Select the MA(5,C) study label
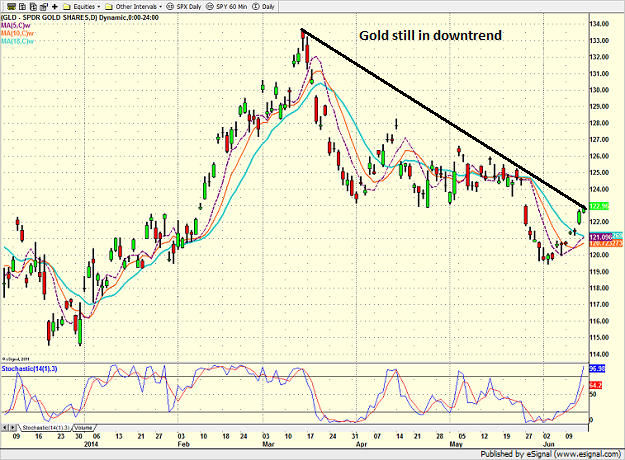Image resolution: width=625 pixels, height=460 pixels. (16, 26)
